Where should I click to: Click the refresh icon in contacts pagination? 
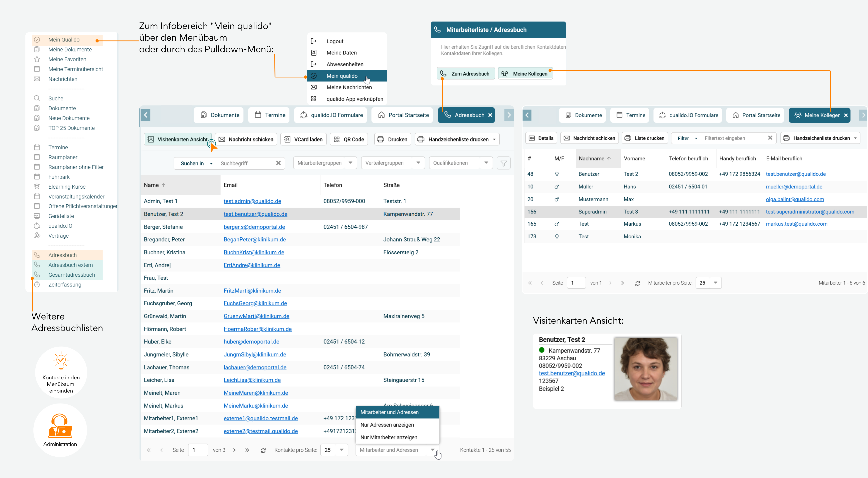(263, 450)
